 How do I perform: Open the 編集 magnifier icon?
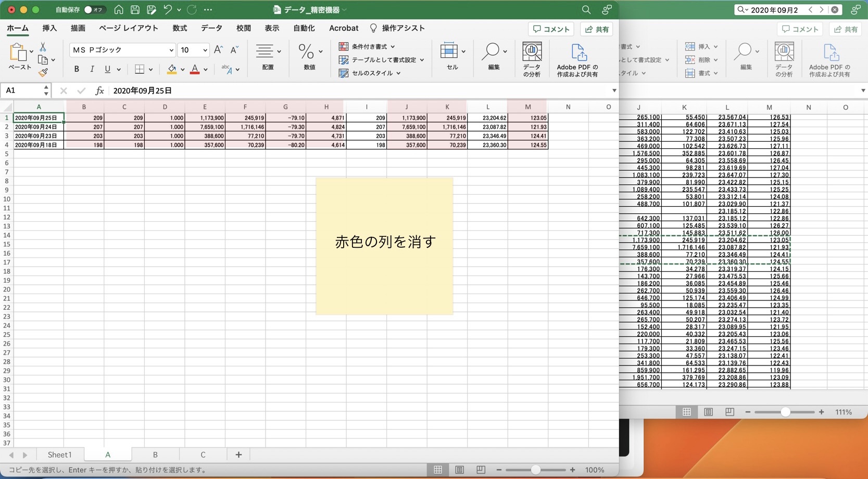tap(490, 51)
